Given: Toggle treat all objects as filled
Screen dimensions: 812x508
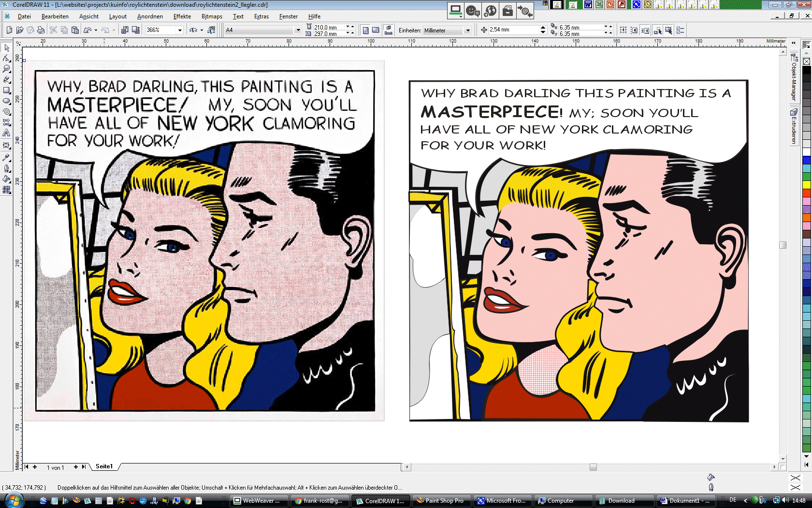Looking at the screenshot, I should coord(668,30).
